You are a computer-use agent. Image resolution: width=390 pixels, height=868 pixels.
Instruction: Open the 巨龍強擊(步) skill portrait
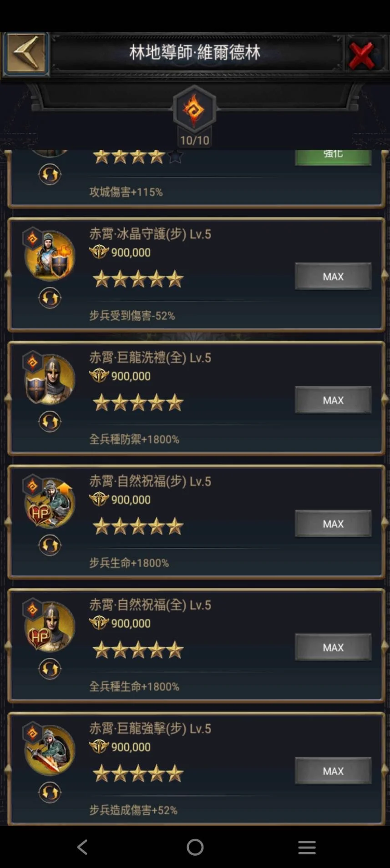click(x=50, y=750)
